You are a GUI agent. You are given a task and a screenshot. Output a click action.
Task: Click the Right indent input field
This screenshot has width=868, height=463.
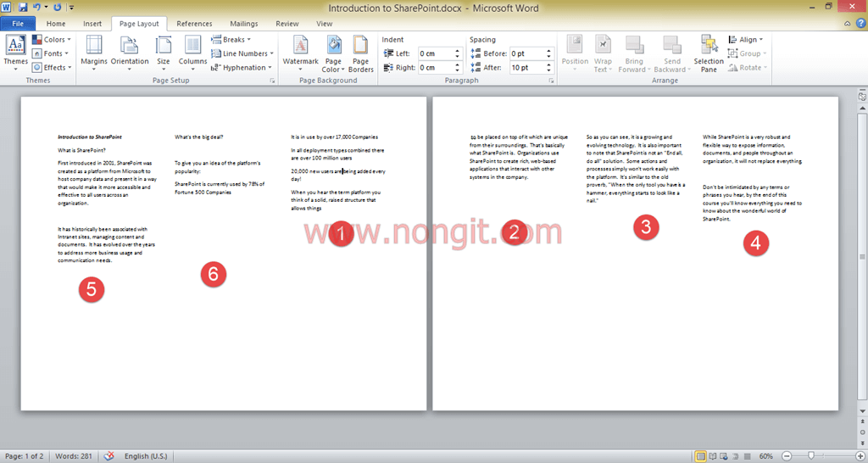pos(436,67)
